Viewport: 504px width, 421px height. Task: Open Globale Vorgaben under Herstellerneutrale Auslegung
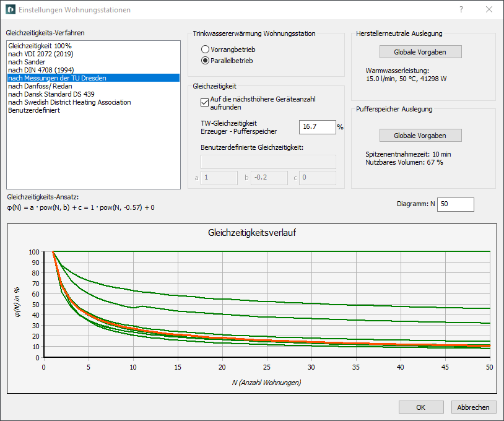(420, 52)
